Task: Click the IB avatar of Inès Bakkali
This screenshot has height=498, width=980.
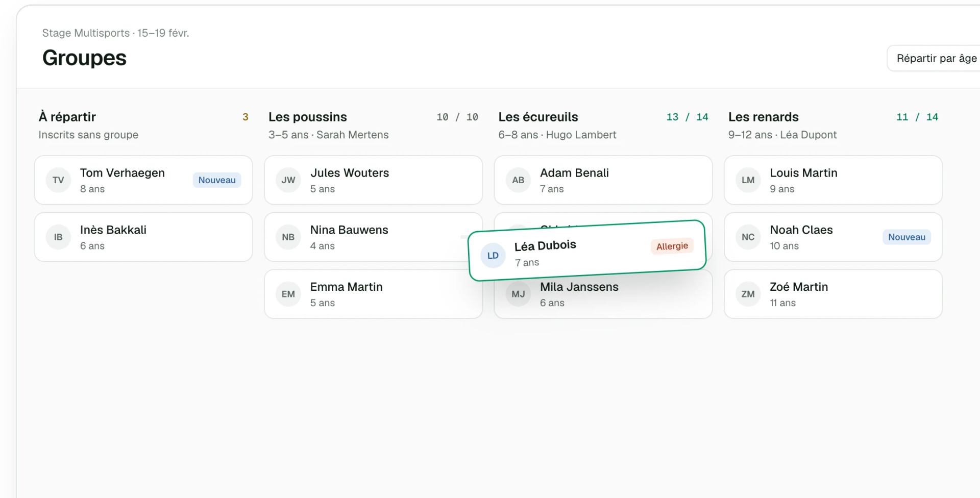Action: (x=58, y=237)
